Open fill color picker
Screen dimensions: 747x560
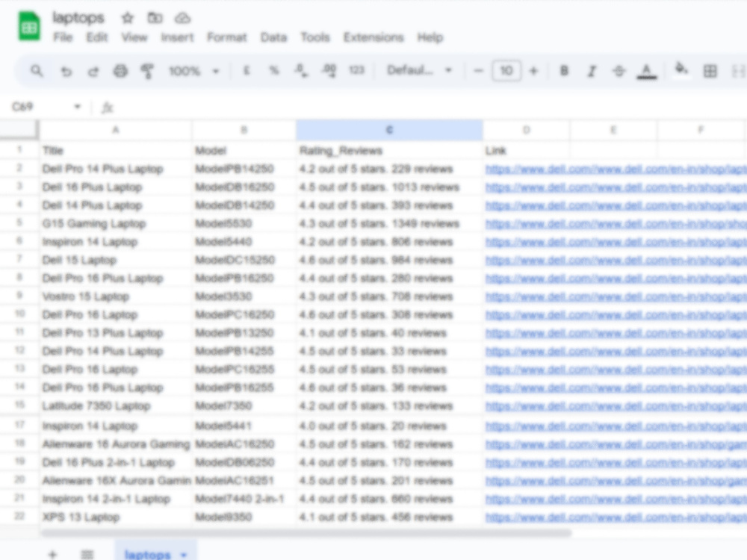tap(681, 70)
